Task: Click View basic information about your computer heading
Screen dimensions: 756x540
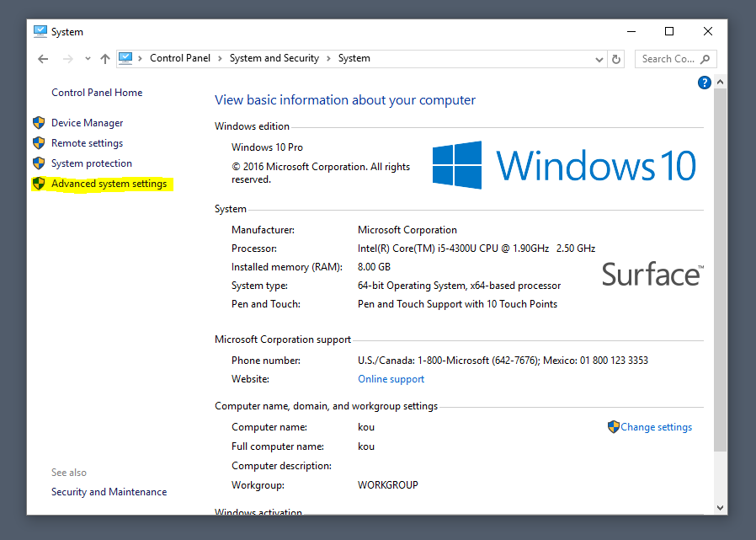Action: [x=345, y=100]
